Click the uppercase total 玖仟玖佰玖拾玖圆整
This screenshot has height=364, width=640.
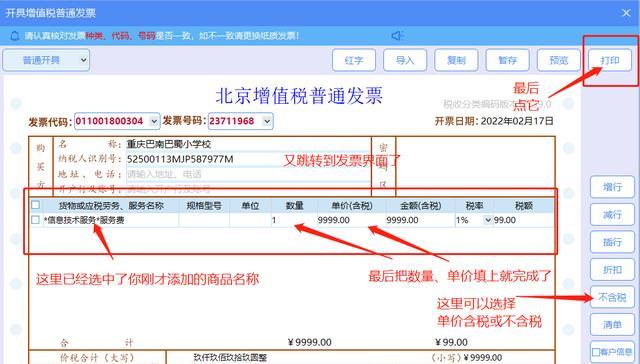click(x=230, y=357)
